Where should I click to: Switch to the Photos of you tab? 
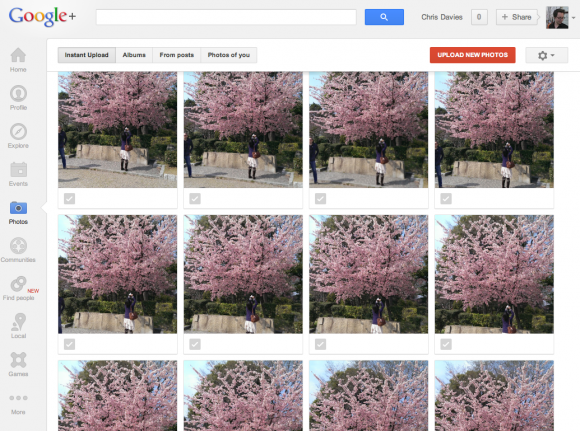[229, 55]
